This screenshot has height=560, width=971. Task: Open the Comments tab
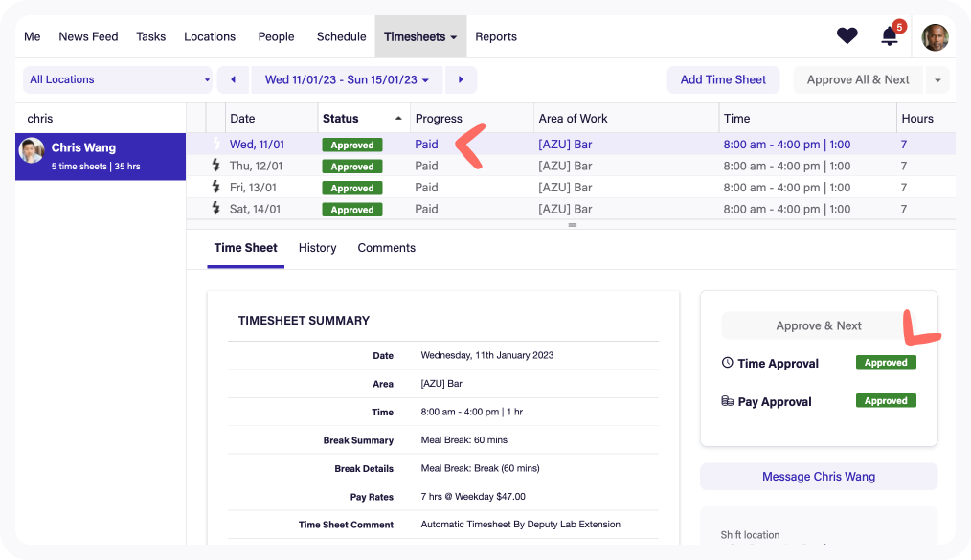tap(386, 248)
